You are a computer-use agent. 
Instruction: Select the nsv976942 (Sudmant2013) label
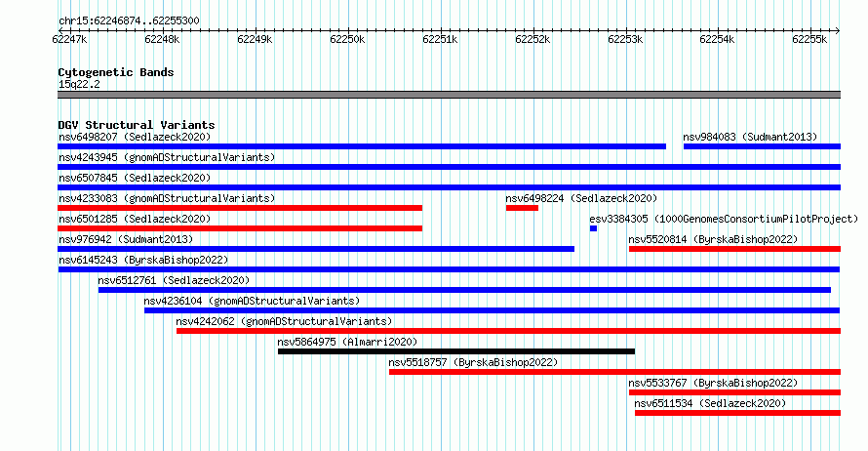[126, 239]
